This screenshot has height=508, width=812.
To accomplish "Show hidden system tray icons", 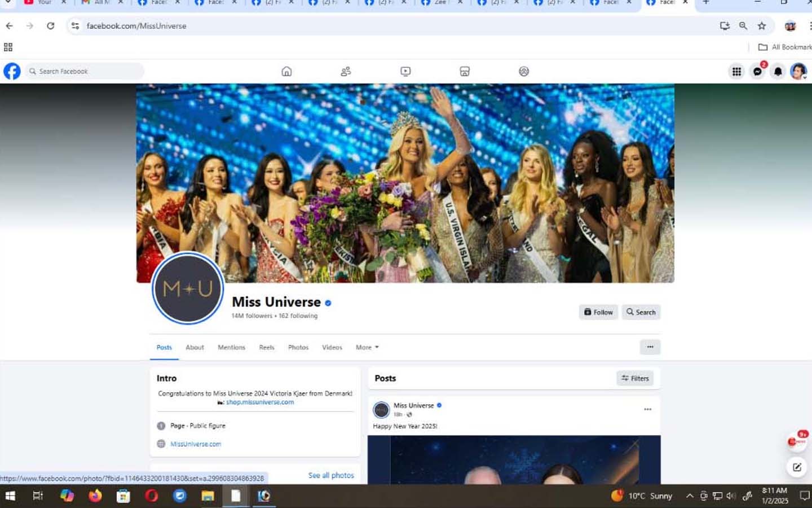I will [690, 496].
